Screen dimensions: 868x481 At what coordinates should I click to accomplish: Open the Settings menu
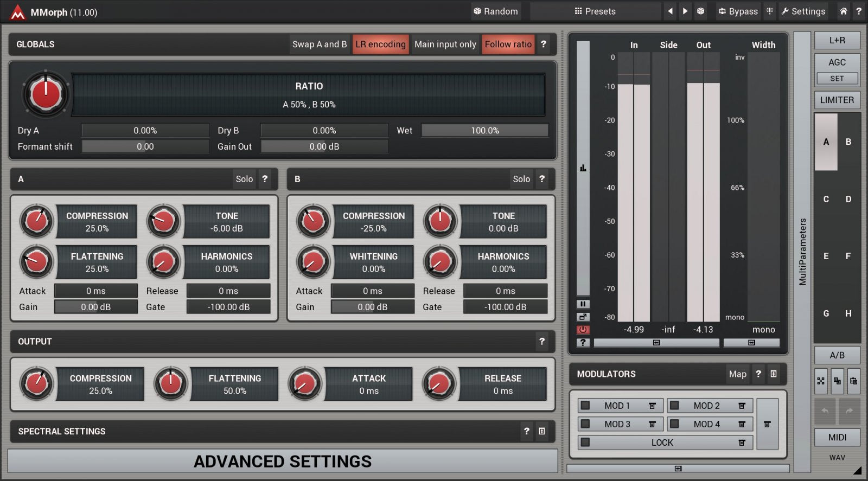[x=803, y=11]
